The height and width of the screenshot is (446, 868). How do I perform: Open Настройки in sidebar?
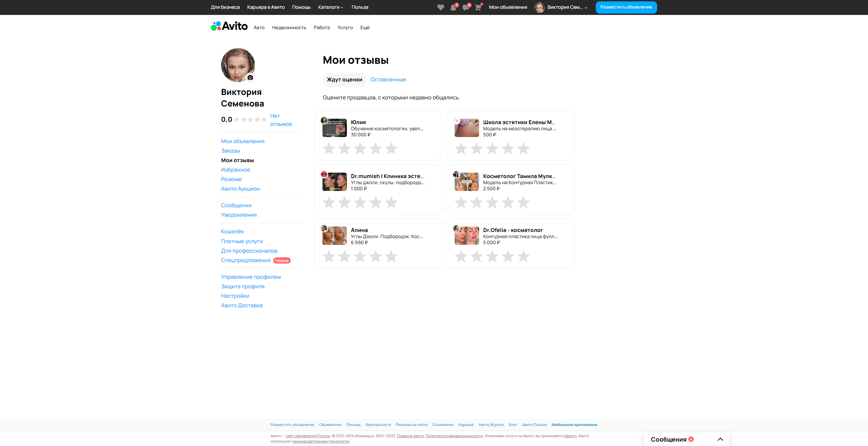tap(235, 296)
